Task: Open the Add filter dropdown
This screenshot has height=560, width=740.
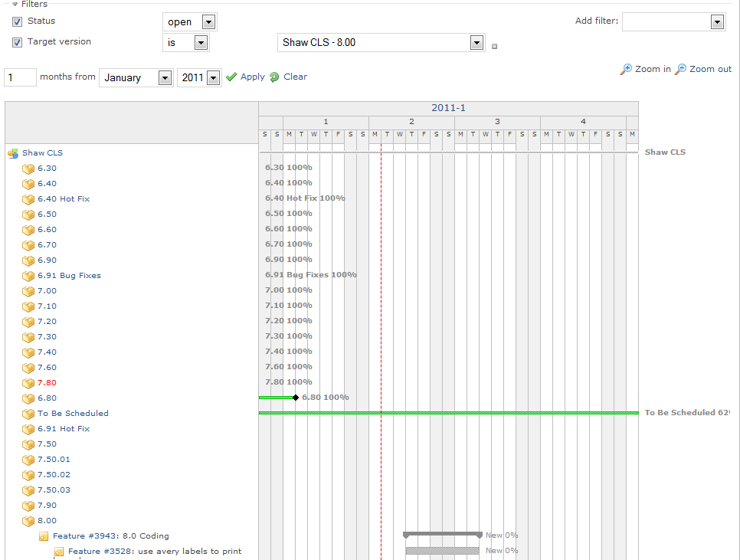Action: click(674, 21)
